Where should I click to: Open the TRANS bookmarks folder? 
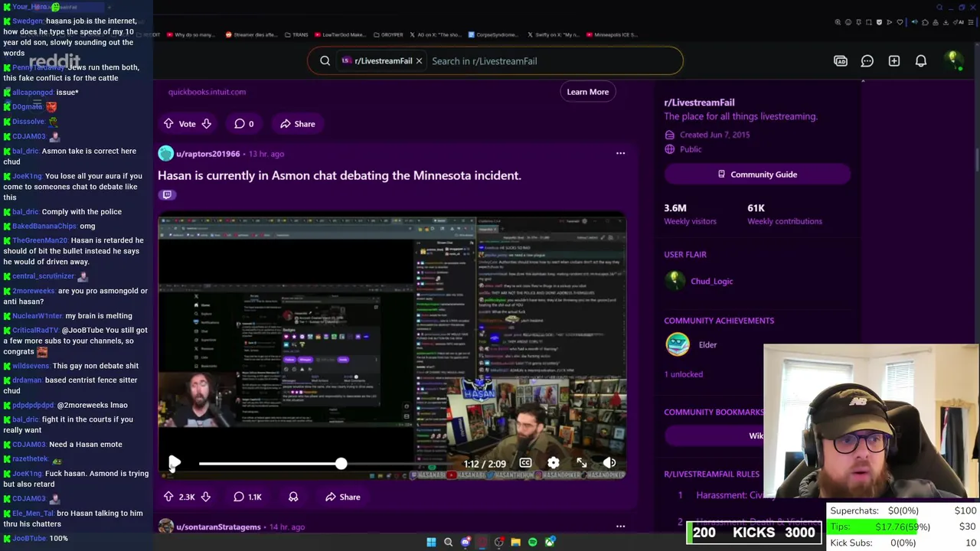point(296,34)
